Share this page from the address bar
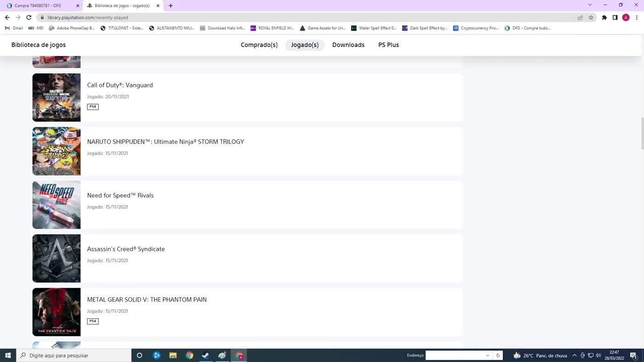Viewport: 644px width, 362px height. tap(580, 17)
